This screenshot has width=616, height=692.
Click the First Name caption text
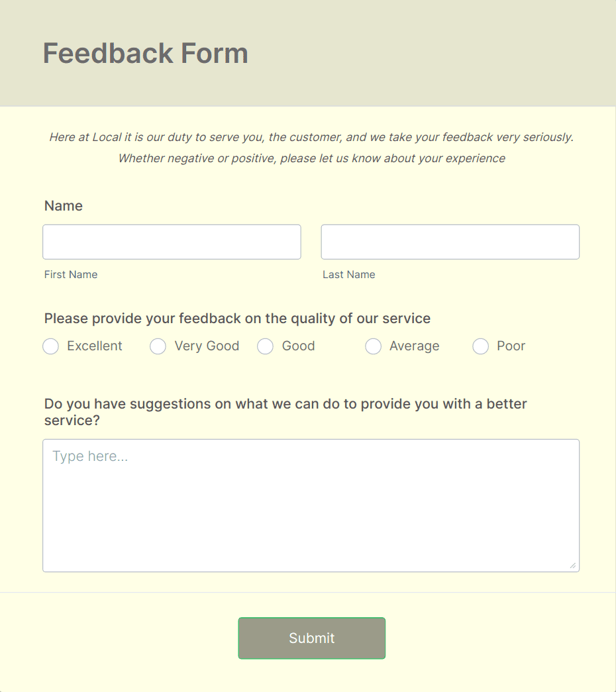tap(70, 274)
